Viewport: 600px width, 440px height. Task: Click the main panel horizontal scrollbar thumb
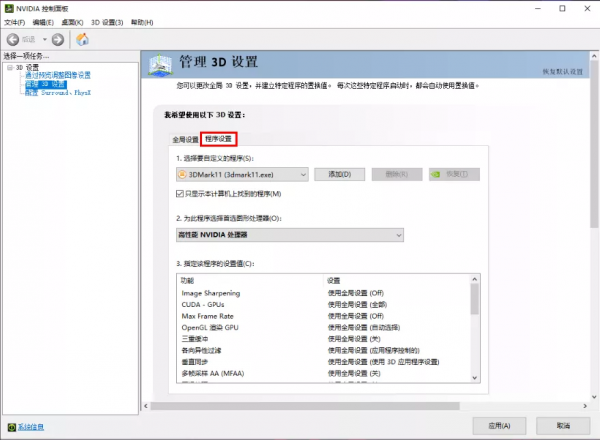(x=305, y=406)
